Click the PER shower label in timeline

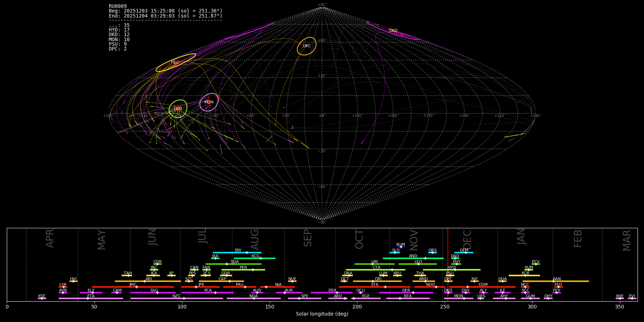pos(243,268)
